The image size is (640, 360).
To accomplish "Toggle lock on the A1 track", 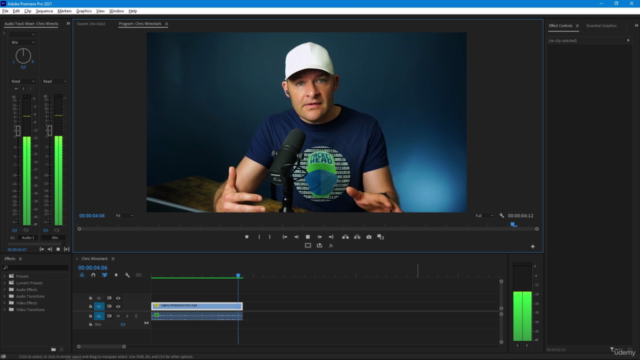I will 91,316.
